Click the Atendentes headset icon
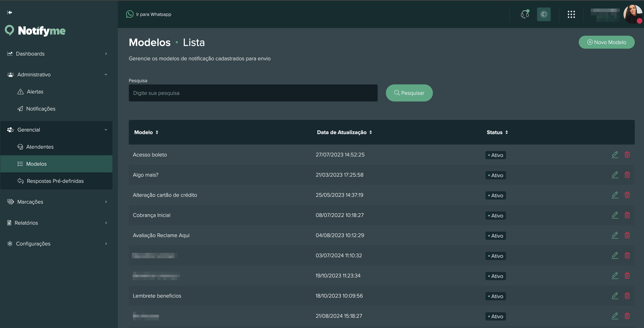The height and width of the screenshot is (328, 644). pyautogui.click(x=20, y=147)
